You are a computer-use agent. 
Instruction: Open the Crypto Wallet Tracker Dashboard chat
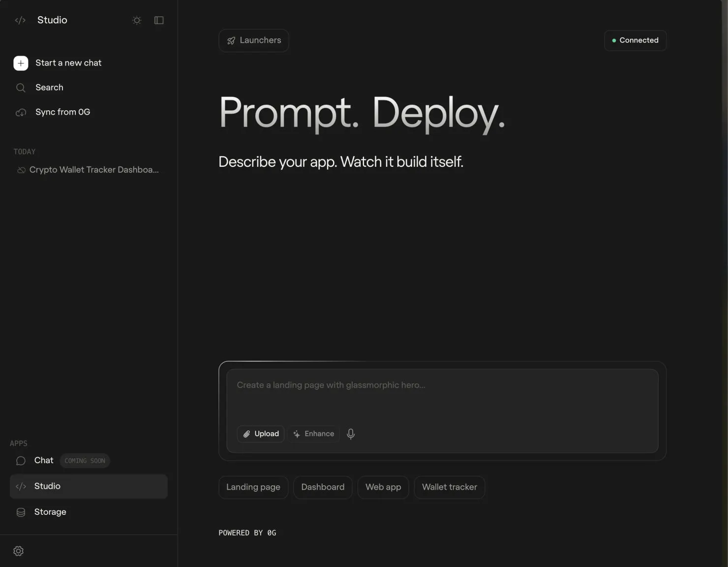coord(93,170)
